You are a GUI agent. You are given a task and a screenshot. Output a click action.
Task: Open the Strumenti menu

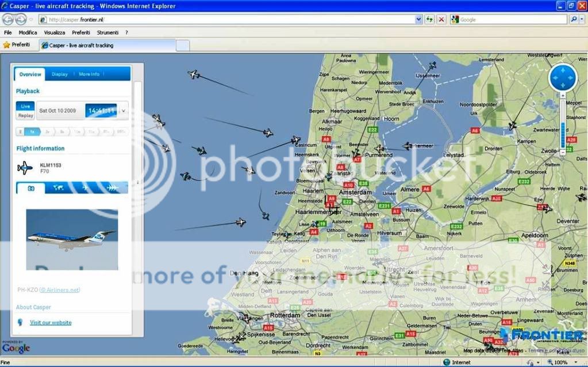[x=107, y=33]
